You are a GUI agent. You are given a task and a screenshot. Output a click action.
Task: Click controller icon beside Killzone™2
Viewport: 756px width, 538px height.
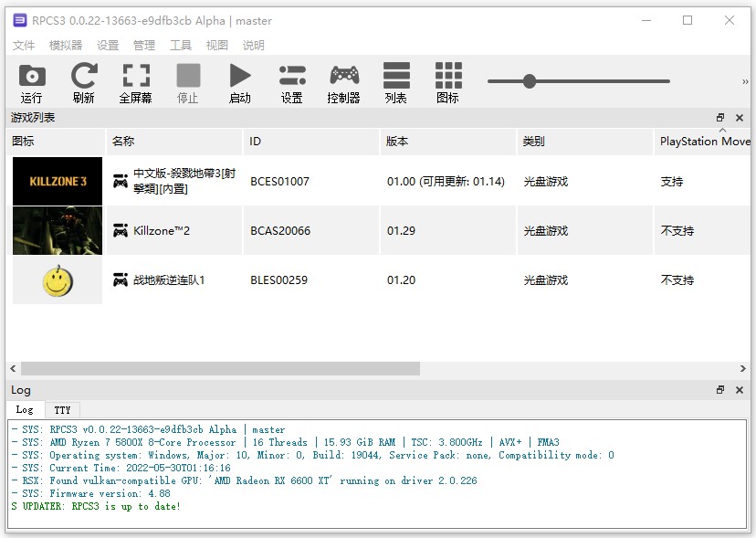(120, 231)
